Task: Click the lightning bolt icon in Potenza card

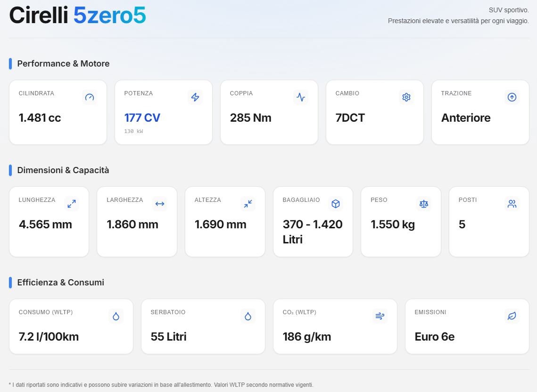Action: tap(195, 97)
